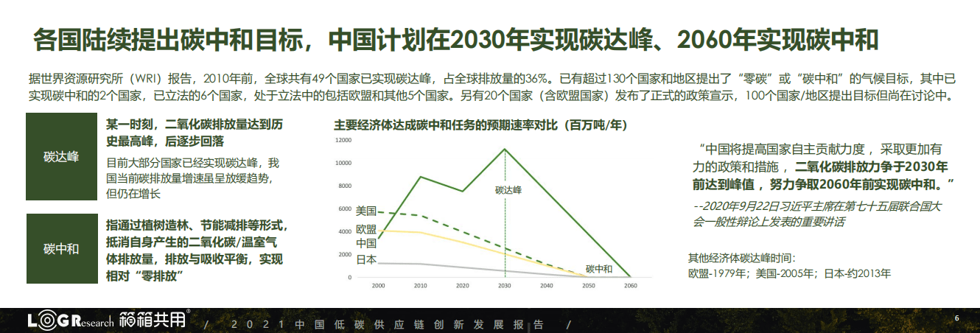Click the 中国 series label in chart

coord(366,243)
